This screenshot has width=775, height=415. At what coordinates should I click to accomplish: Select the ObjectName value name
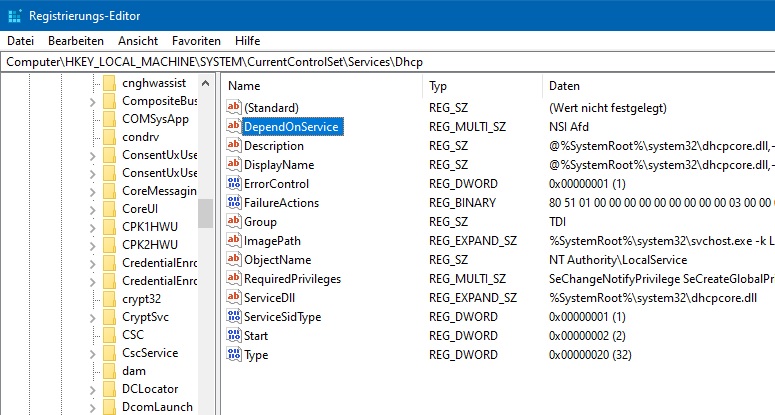pos(278,259)
